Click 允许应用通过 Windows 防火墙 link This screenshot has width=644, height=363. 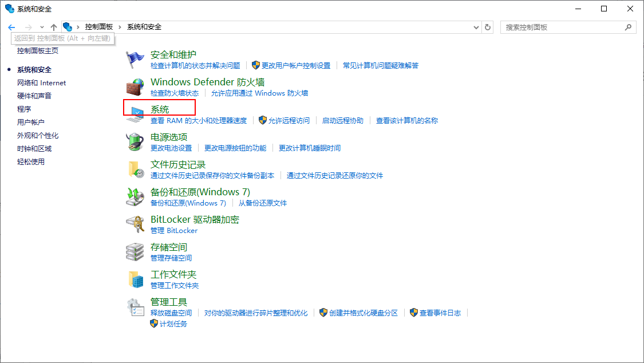(259, 93)
